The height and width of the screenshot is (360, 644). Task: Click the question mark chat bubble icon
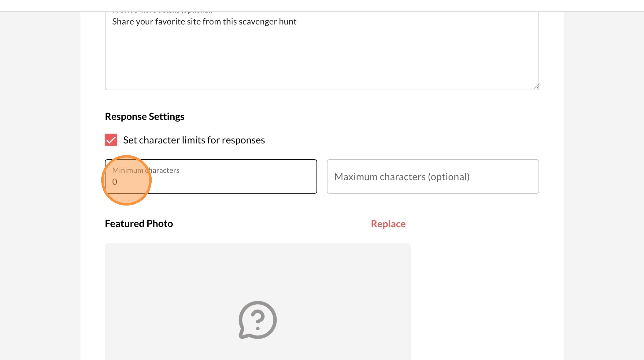pyautogui.click(x=257, y=320)
